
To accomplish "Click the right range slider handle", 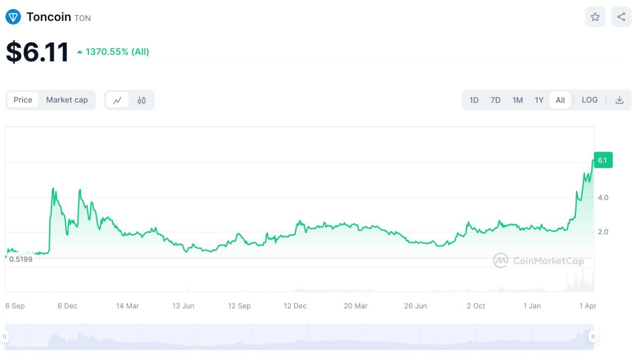I will coord(593,337).
